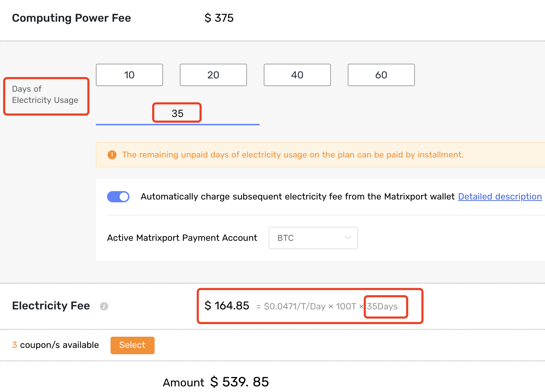Click the orange warning icon in notice
Image resolution: width=545 pixels, height=392 pixels.
pos(112,155)
